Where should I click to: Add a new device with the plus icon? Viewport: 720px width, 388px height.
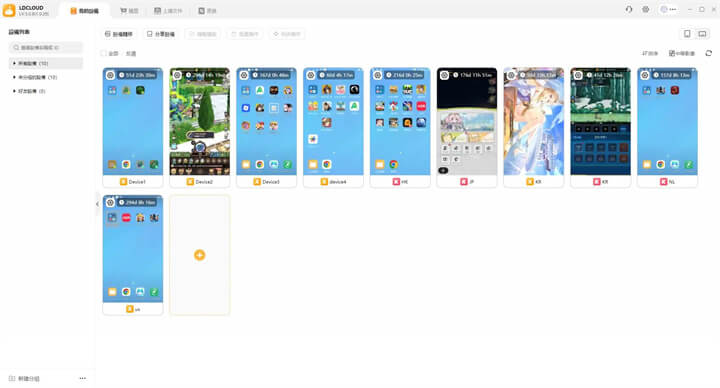pyautogui.click(x=199, y=255)
